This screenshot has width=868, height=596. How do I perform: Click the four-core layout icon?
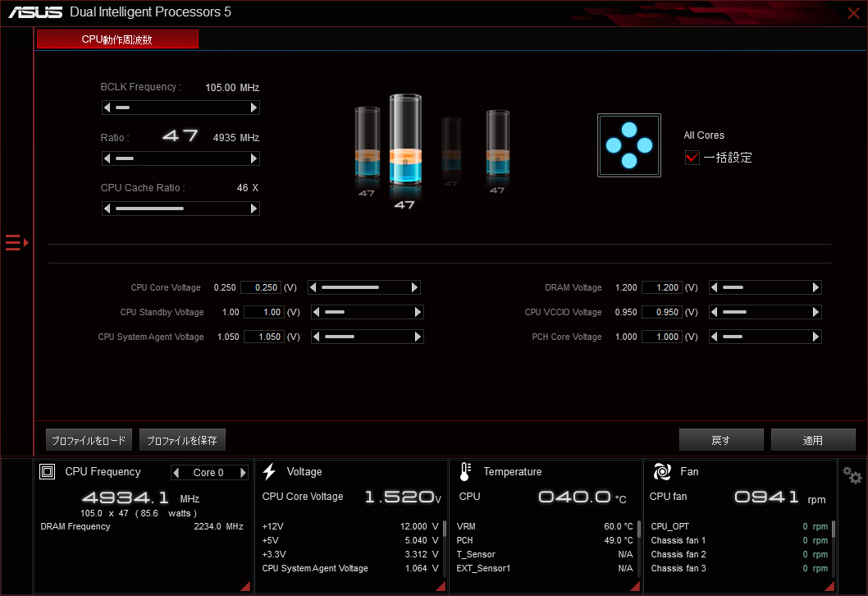[x=628, y=145]
